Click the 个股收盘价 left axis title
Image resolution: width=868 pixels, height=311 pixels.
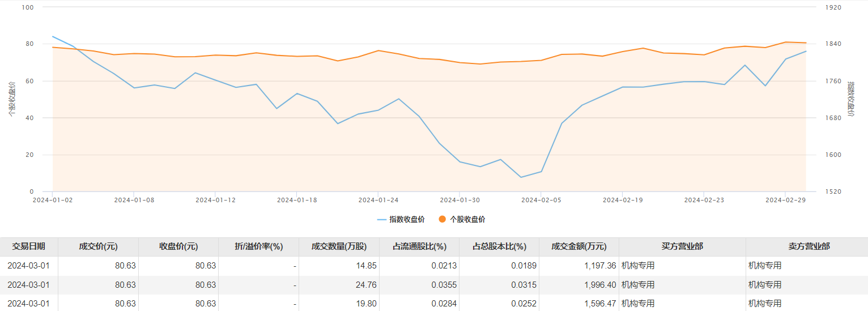click(x=12, y=100)
